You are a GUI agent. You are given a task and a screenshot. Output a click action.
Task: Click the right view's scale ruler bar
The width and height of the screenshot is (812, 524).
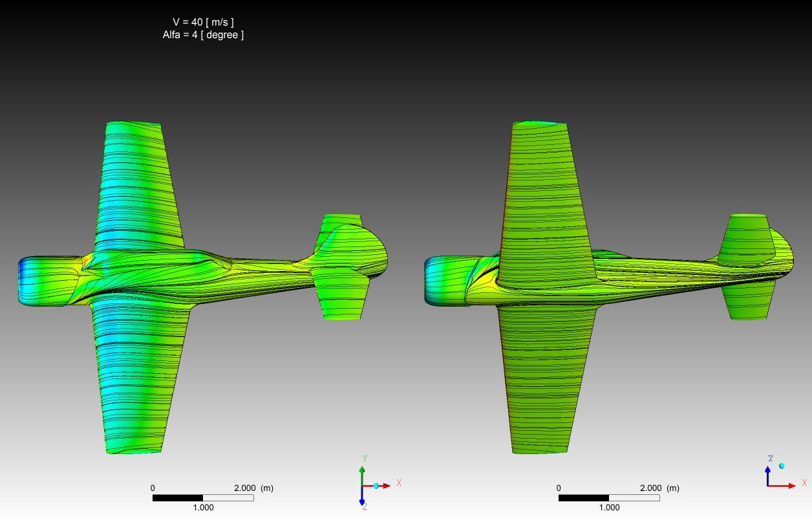(x=609, y=498)
